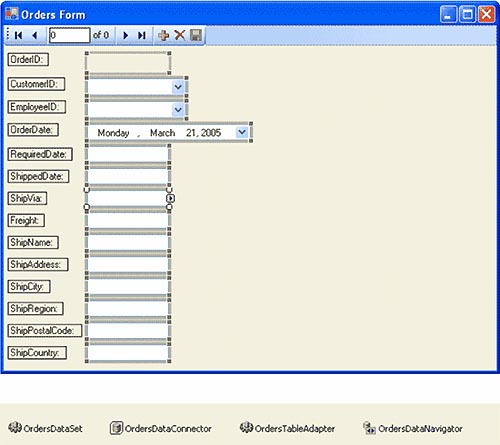Screen dimensions: 500x445
Task: Add new record with plus icon
Action: pyautogui.click(x=163, y=35)
